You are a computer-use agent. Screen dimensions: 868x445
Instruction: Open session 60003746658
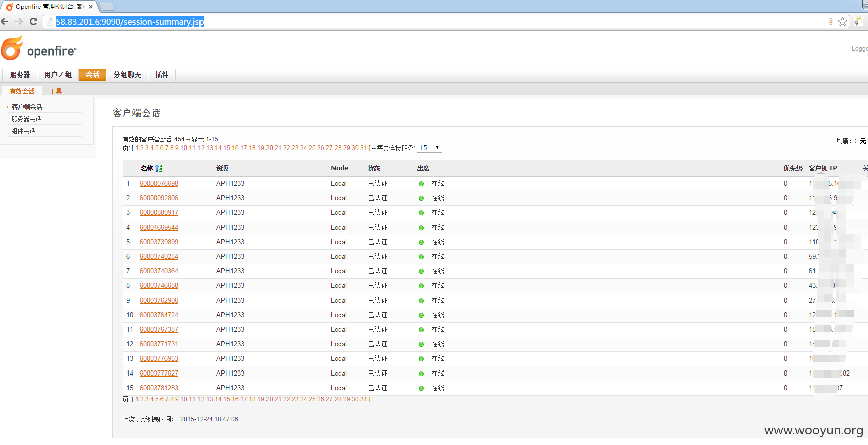(x=159, y=286)
